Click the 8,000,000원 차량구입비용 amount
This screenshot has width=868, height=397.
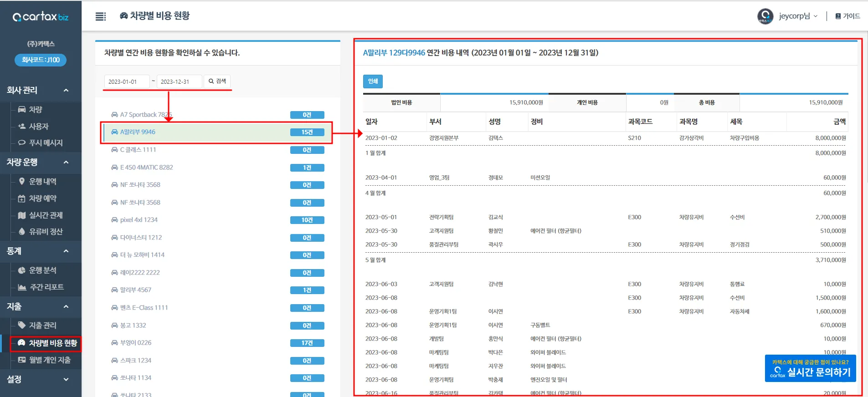tap(830, 138)
